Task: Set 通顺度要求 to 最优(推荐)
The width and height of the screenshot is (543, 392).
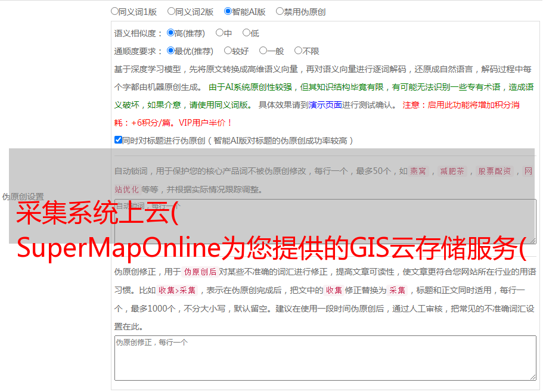Action: [170, 51]
